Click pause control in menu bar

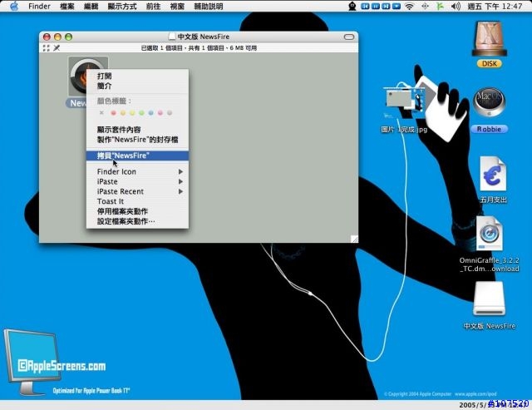(376, 6)
